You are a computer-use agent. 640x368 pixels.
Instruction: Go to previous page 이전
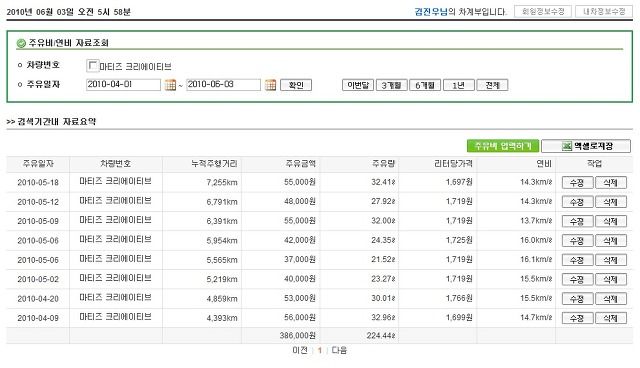tap(300, 350)
